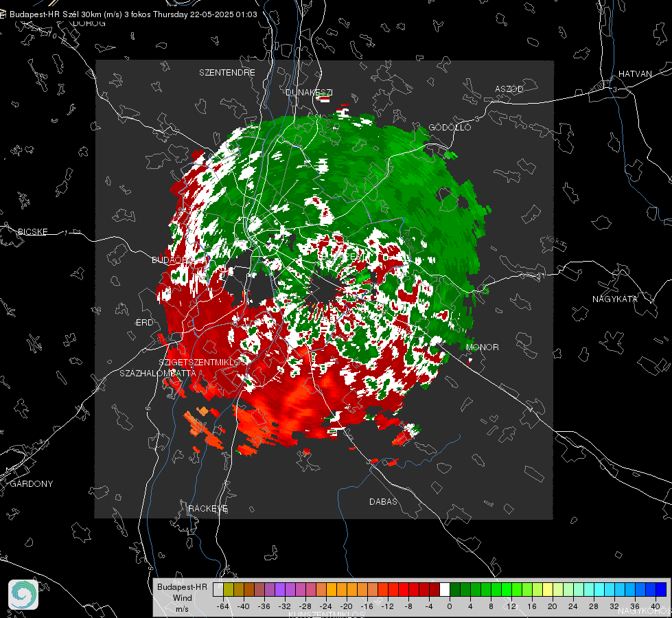This screenshot has width=672, height=618.
Task: Click the DUNAKESZI city label
Action: [x=309, y=92]
